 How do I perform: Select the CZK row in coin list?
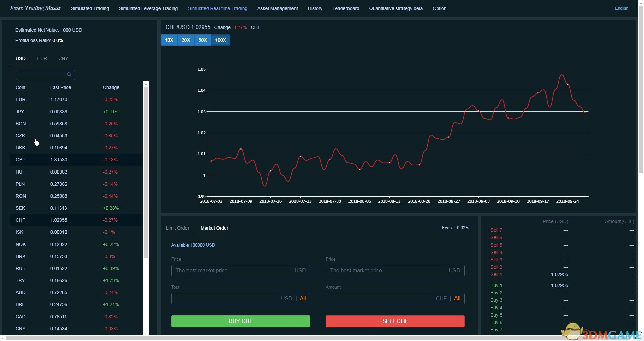(76, 136)
